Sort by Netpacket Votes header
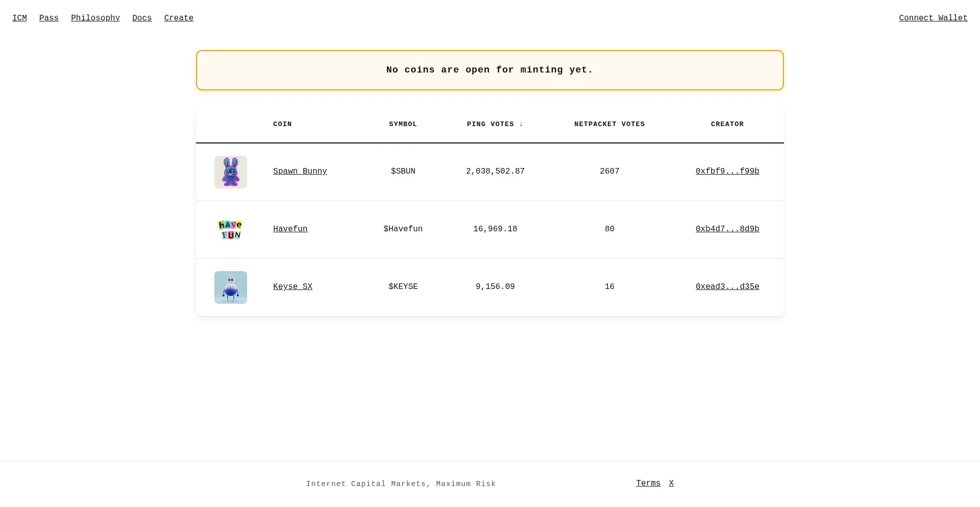Viewport: 980px width, 507px height. (609, 124)
